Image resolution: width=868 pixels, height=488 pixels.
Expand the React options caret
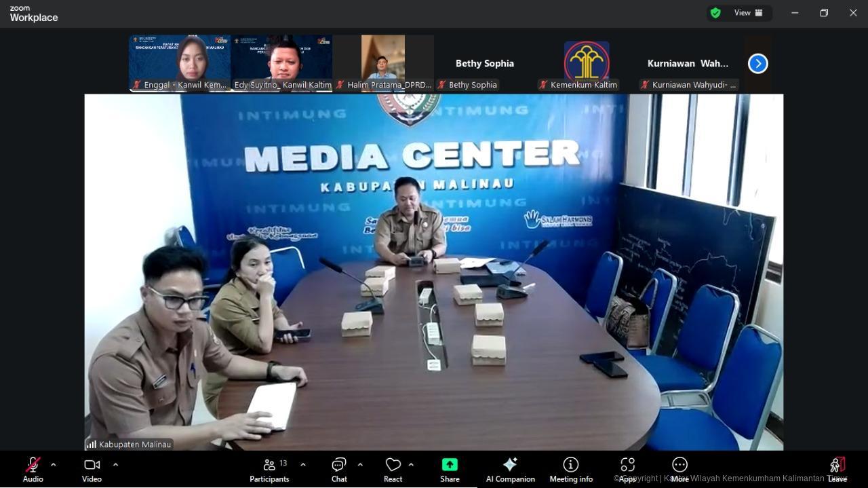(411, 465)
